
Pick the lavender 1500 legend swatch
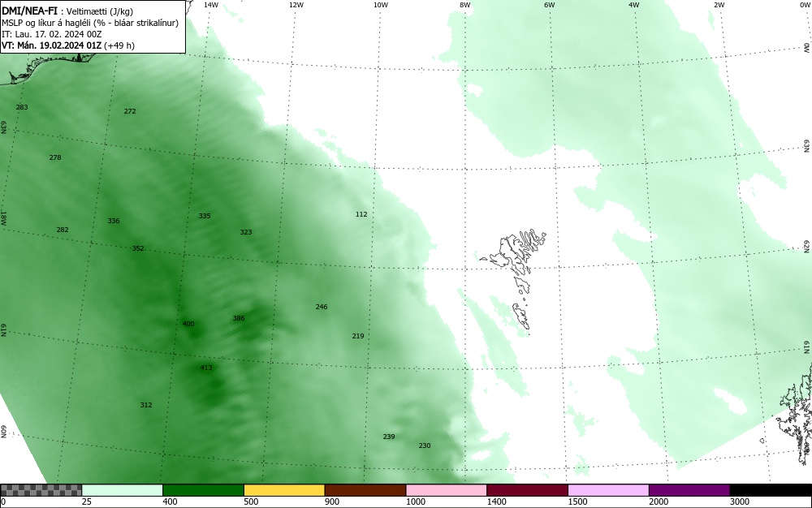tap(608, 490)
